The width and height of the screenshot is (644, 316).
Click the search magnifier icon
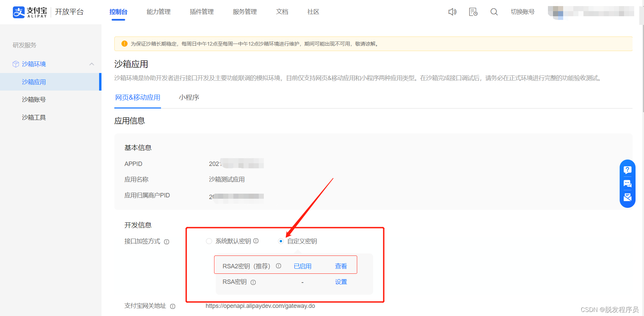click(494, 12)
